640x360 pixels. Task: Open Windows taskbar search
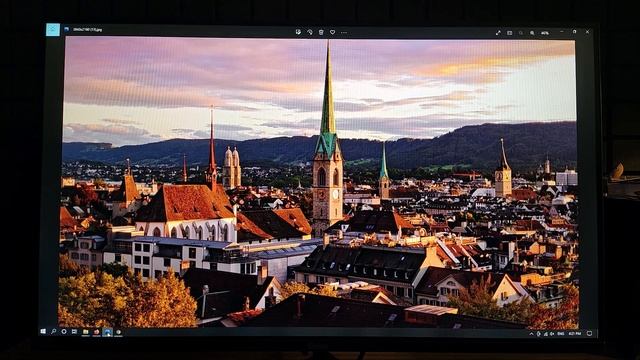tap(53, 331)
